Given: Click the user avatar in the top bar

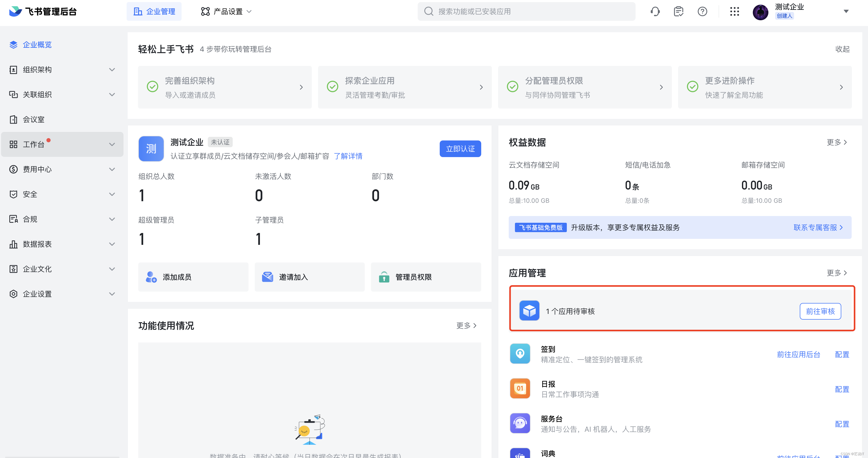Looking at the screenshot, I should 760,12.
